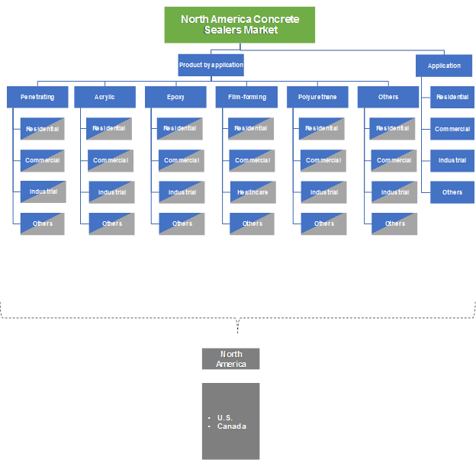Click the gray North America header box
This screenshot has width=476, height=460.
[x=231, y=359]
